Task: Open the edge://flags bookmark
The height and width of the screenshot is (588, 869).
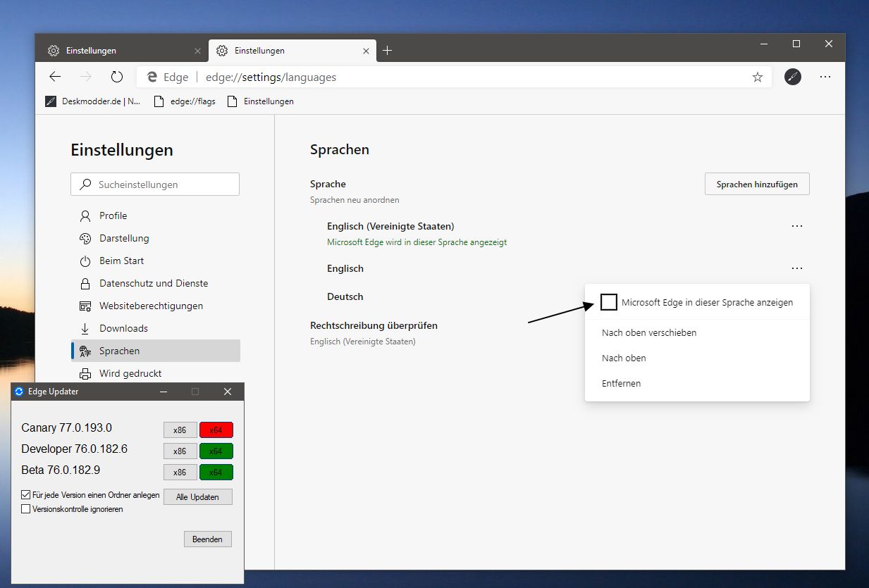Action: click(185, 101)
